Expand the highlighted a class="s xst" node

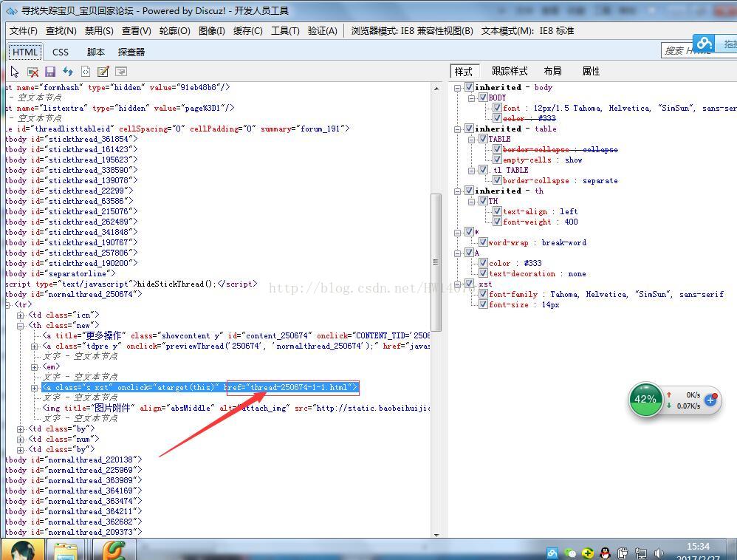tap(34, 387)
